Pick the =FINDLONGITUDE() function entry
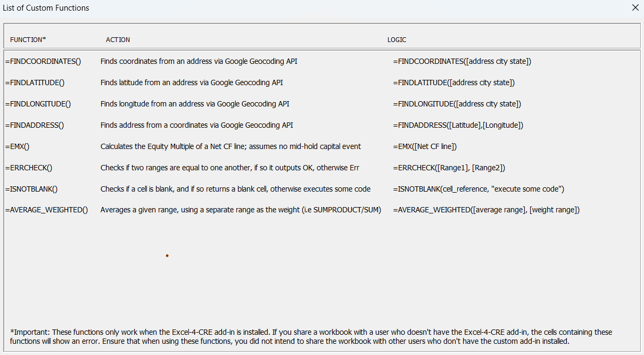The width and height of the screenshot is (644, 355). point(38,104)
